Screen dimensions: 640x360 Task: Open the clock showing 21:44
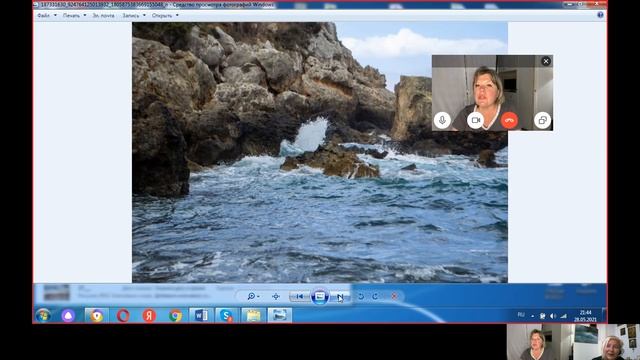[x=585, y=316]
